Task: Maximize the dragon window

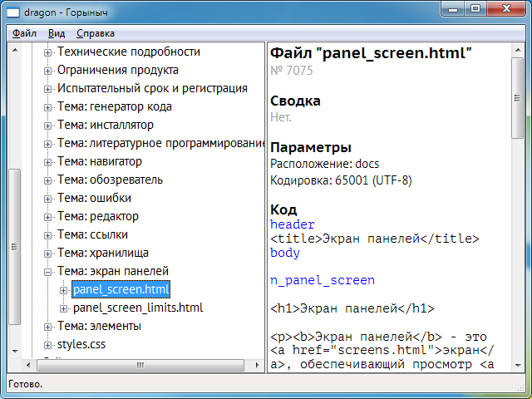Action: 475,9
